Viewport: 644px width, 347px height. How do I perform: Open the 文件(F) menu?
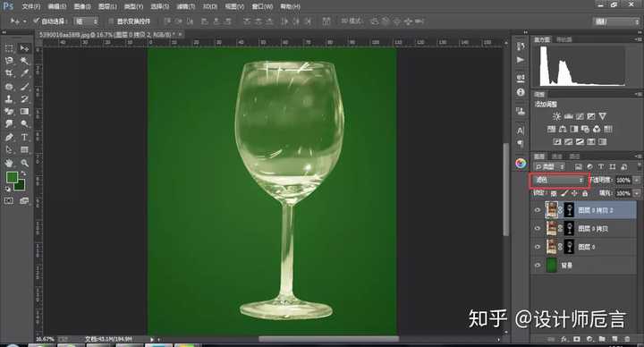30,6
